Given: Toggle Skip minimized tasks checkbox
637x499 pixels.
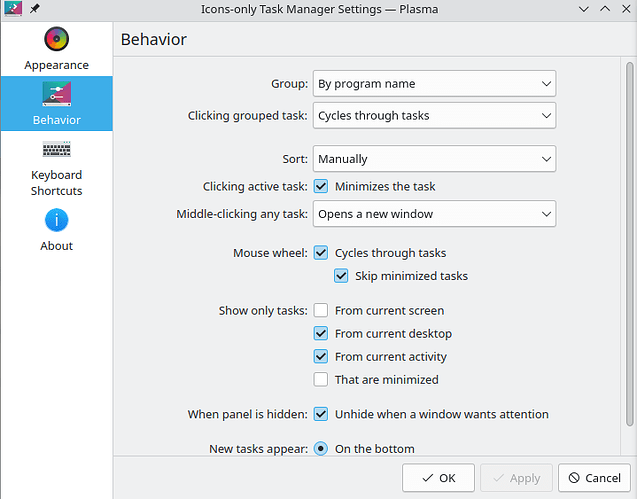Looking at the screenshot, I should point(341,276).
